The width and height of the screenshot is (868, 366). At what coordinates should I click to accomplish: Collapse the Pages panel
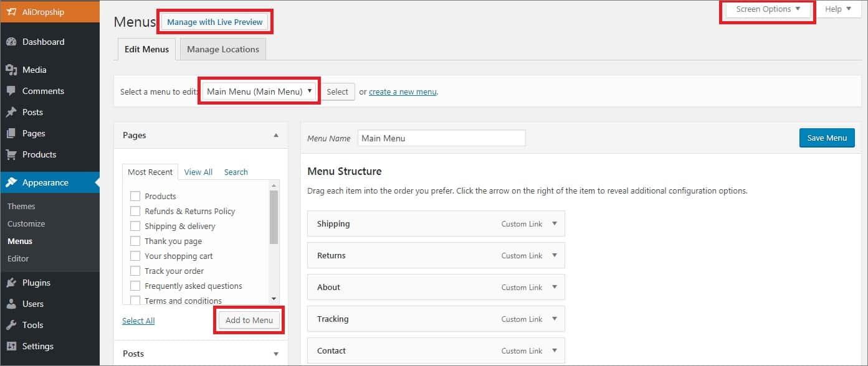[x=276, y=135]
